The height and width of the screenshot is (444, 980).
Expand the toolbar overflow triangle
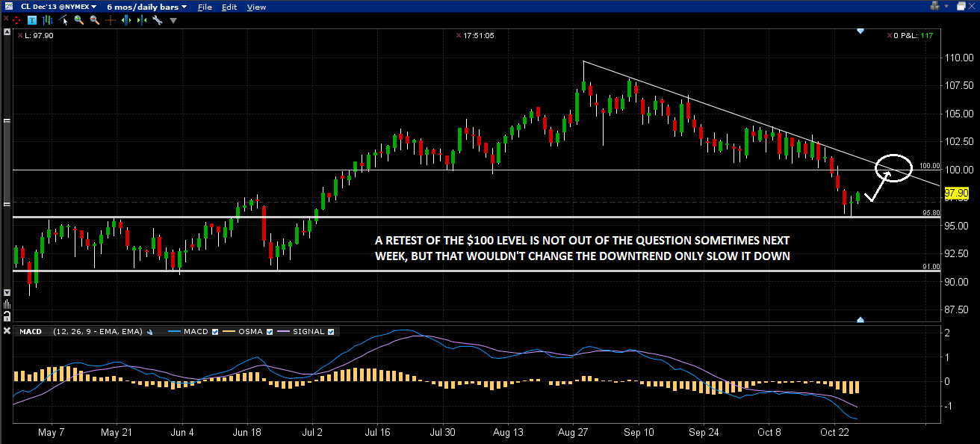click(173, 21)
